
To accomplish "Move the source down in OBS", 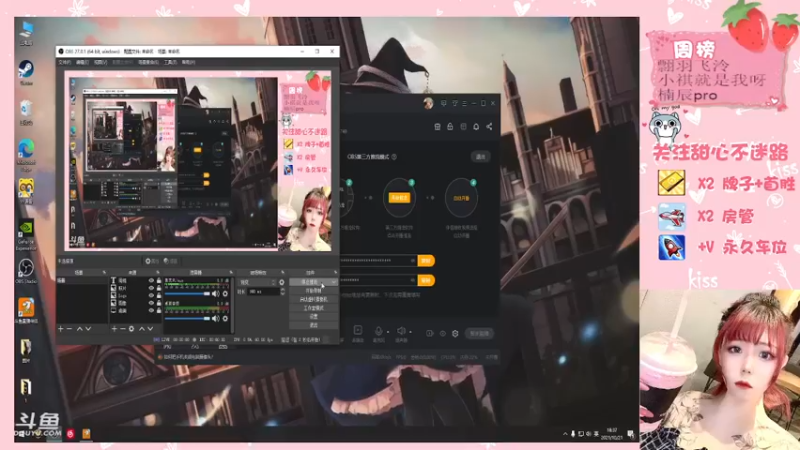I will click(x=150, y=329).
